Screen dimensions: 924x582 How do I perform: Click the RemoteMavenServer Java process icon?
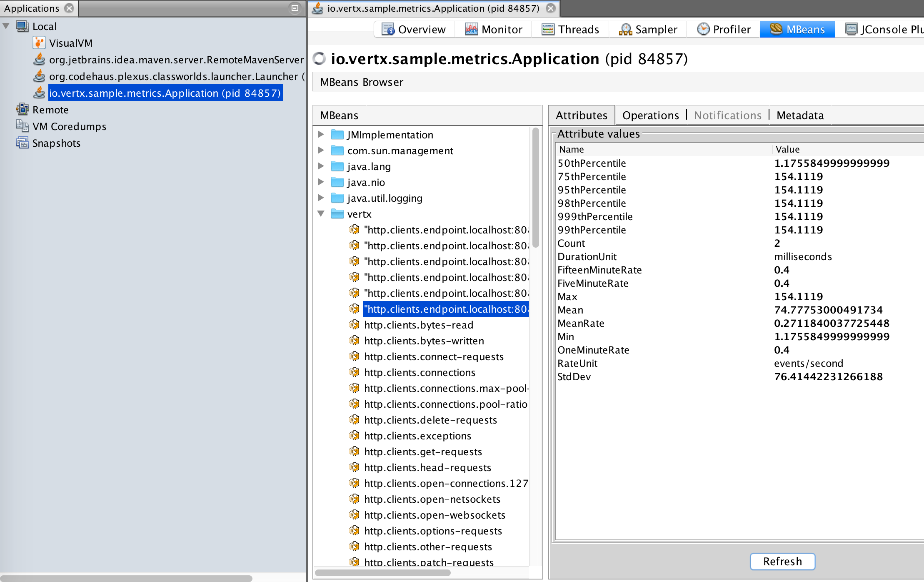click(39, 60)
